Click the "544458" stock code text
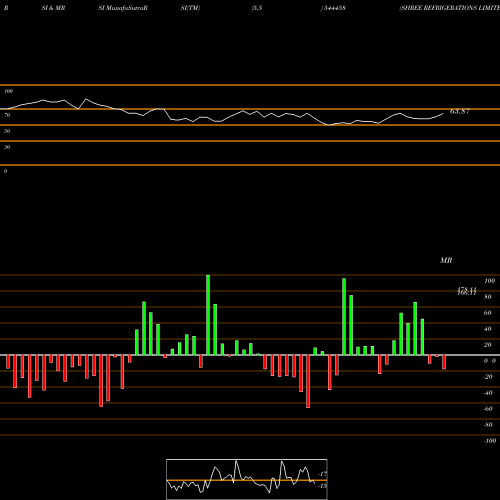This screenshot has width=500, height=500. pos(334,8)
